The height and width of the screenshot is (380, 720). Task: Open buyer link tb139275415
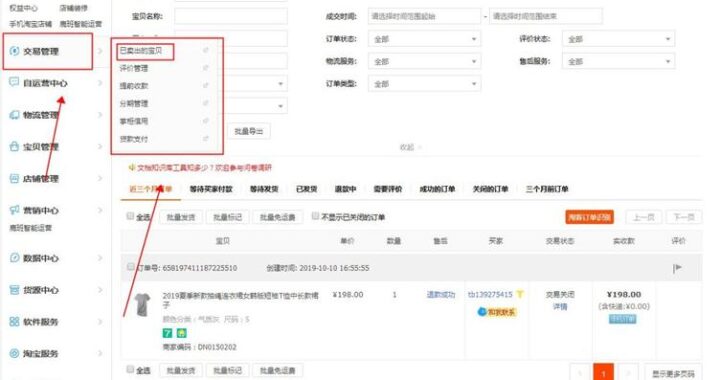pyautogui.click(x=489, y=295)
